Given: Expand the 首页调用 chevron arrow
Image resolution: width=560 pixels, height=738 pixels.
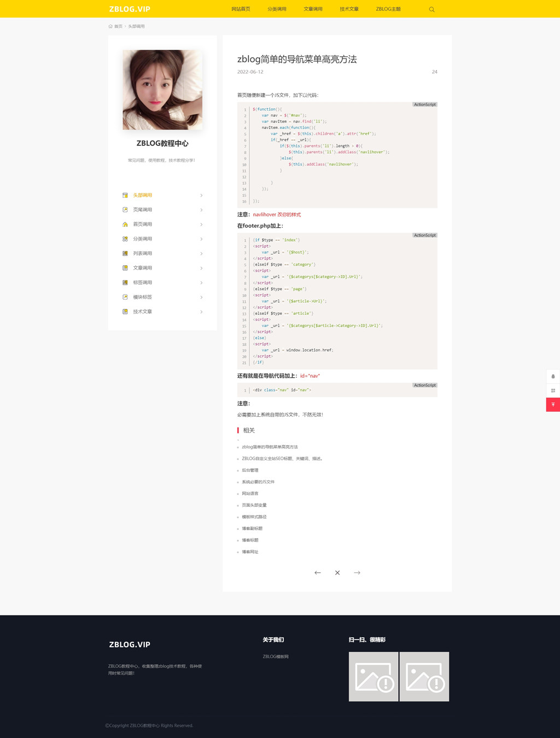Looking at the screenshot, I should coord(201,224).
